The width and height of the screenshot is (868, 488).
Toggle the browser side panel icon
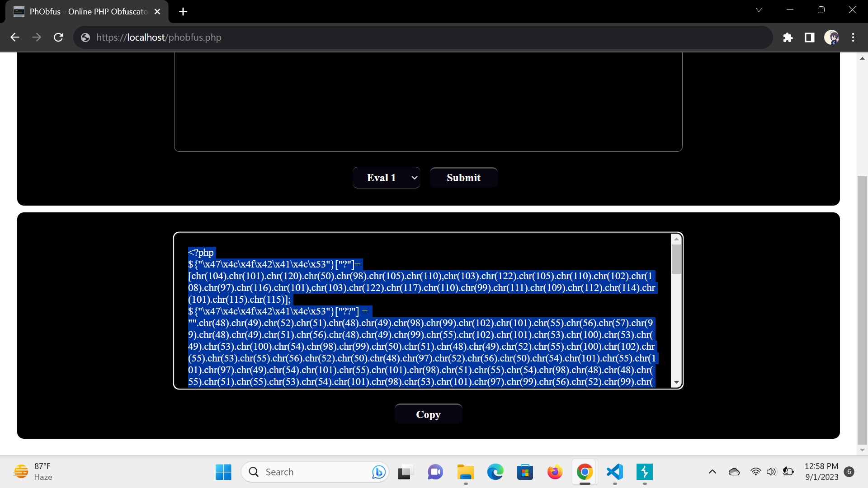tap(810, 38)
